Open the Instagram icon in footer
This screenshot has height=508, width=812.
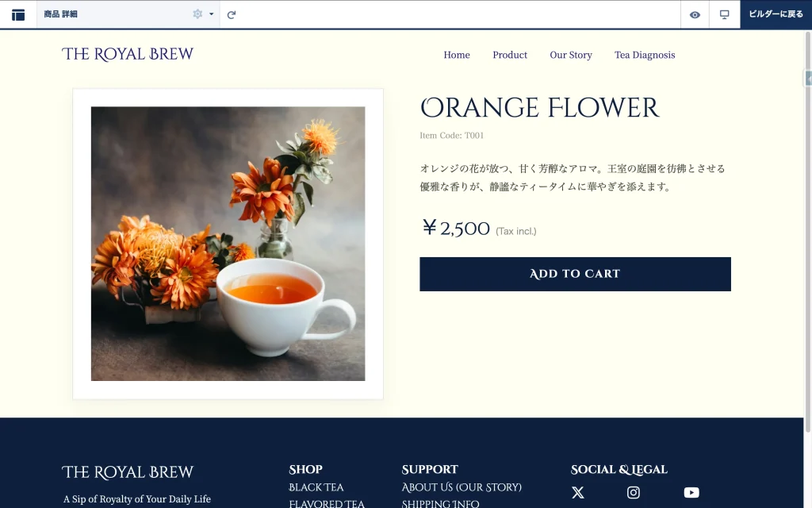tap(634, 493)
